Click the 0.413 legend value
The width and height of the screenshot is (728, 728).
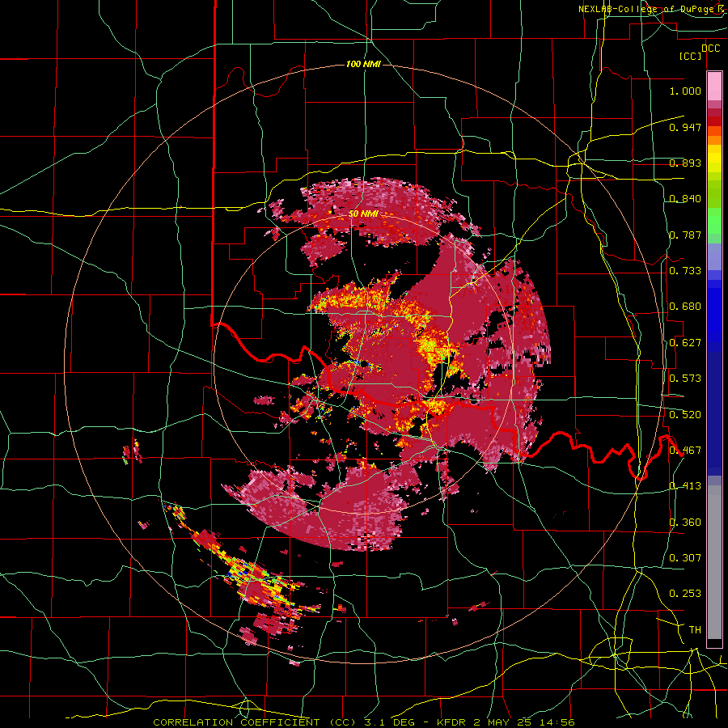(685, 486)
